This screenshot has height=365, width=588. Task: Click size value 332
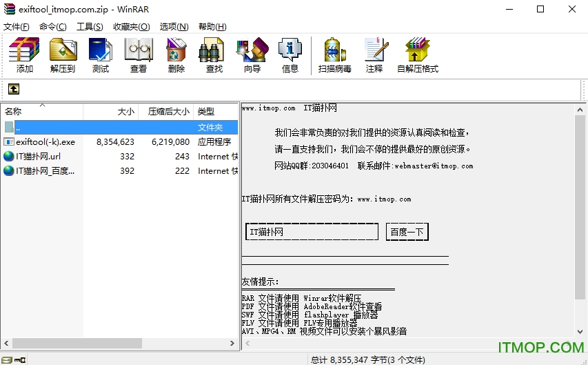127,156
